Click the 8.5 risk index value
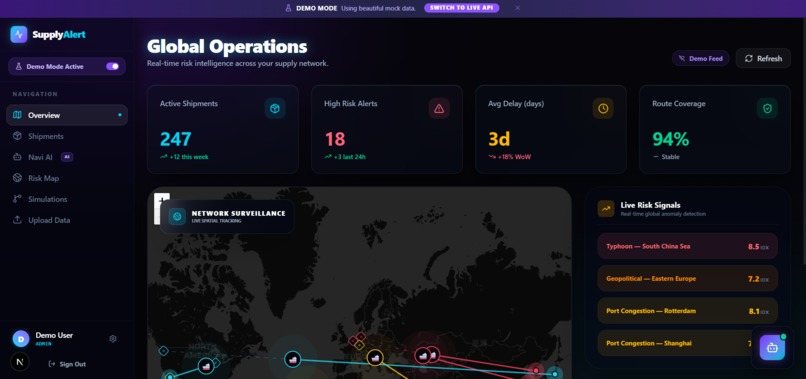The width and height of the screenshot is (806, 379). [x=753, y=246]
